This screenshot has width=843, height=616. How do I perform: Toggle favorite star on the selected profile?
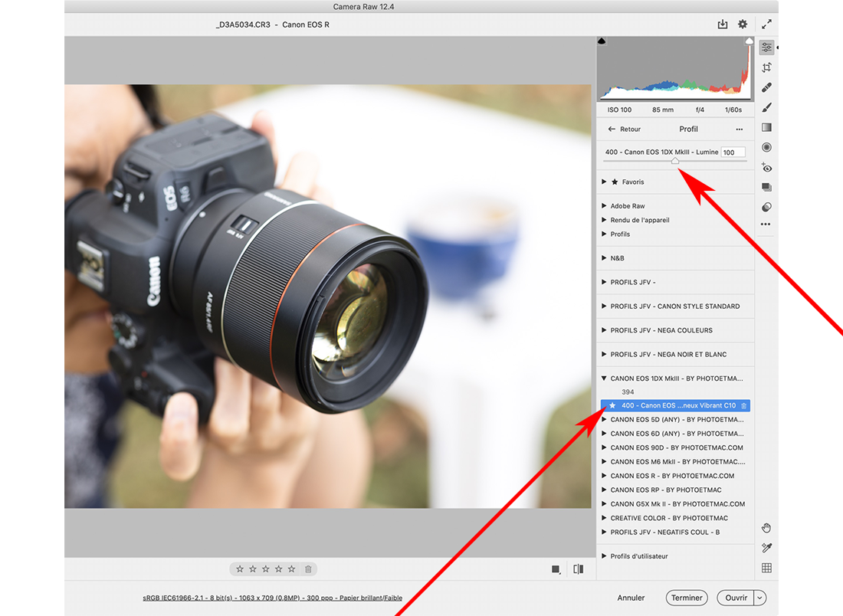point(612,405)
